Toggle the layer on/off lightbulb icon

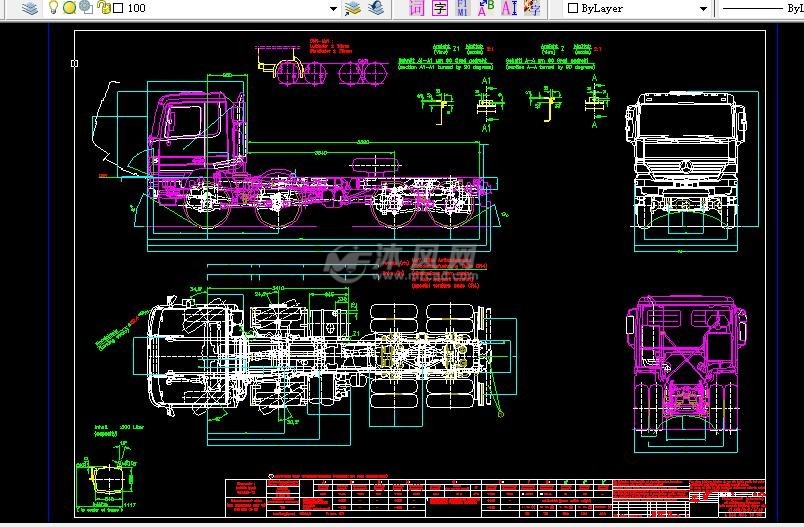click(x=53, y=7)
